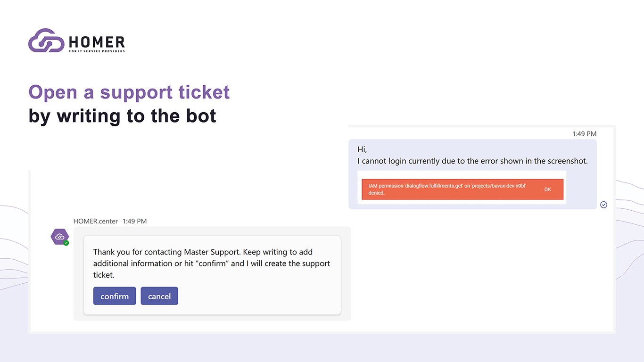The height and width of the screenshot is (362, 644).
Task: Open the attached error screenshot thumbnail
Action: (x=462, y=188)
